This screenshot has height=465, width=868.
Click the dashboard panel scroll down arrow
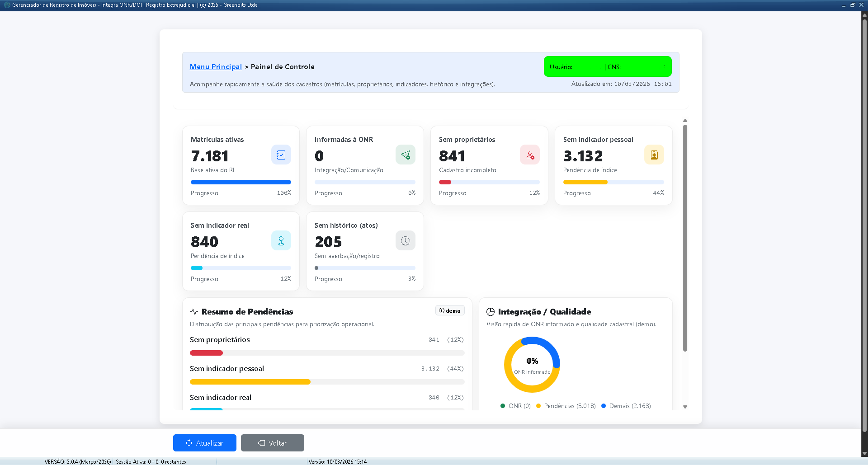tap(685, 407)
